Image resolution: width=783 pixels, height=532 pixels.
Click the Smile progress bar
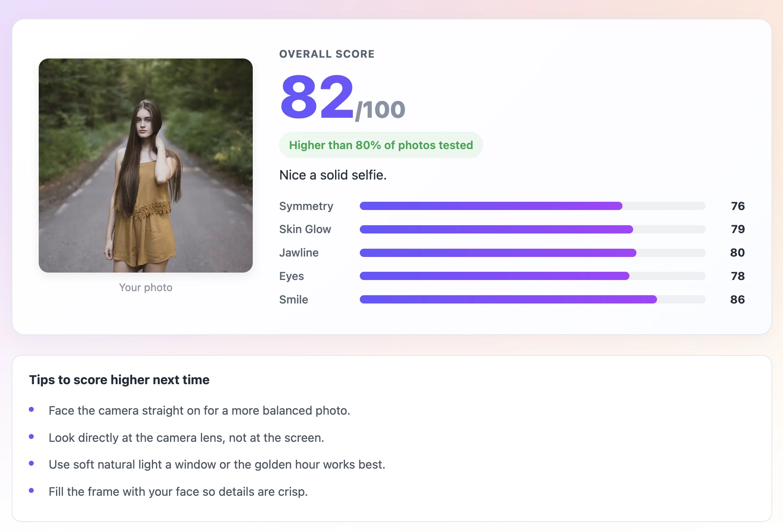532,299
